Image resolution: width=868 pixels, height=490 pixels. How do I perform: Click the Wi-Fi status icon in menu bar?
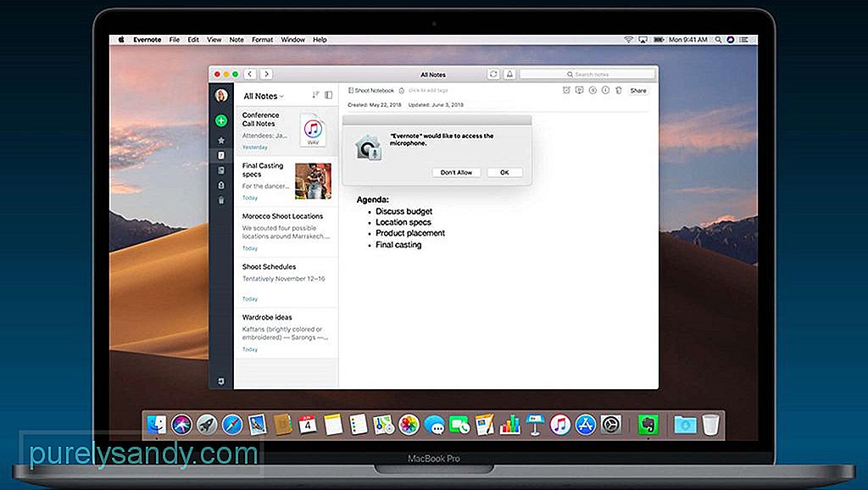point(628,40)
